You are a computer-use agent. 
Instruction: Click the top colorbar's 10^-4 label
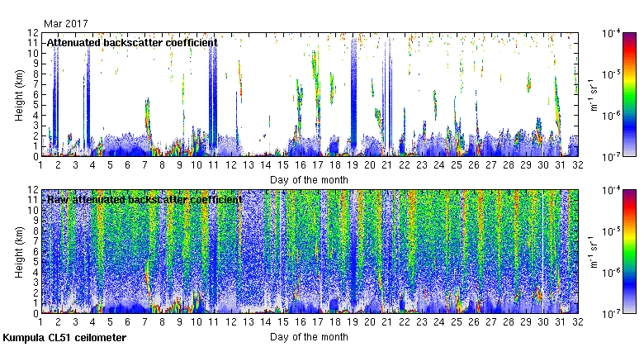coord(611,33)
